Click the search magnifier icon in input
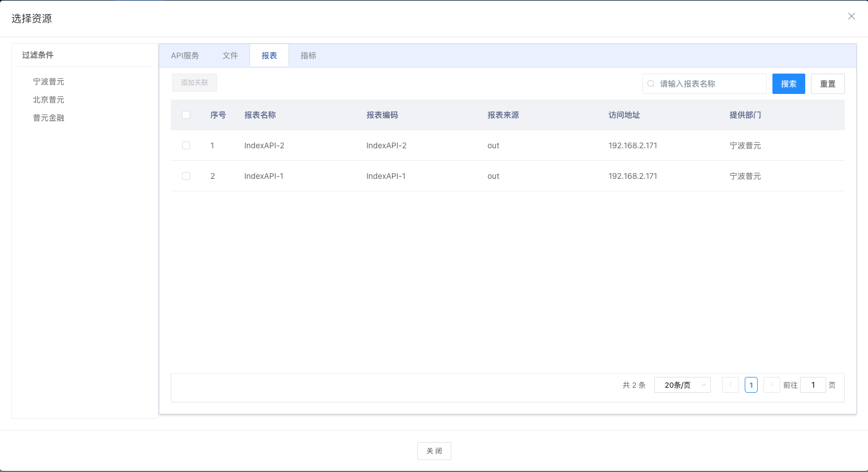Viewport: 868px width, 472px height. tap(651, 84)
